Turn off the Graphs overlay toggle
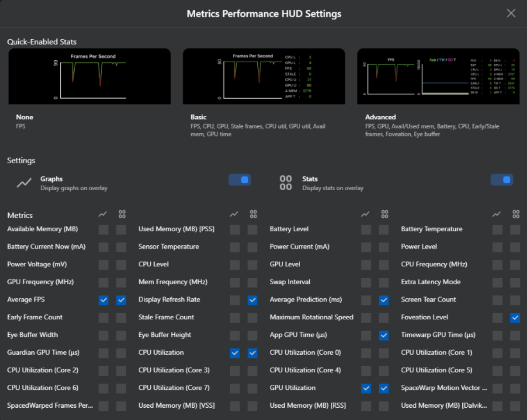 240,180
